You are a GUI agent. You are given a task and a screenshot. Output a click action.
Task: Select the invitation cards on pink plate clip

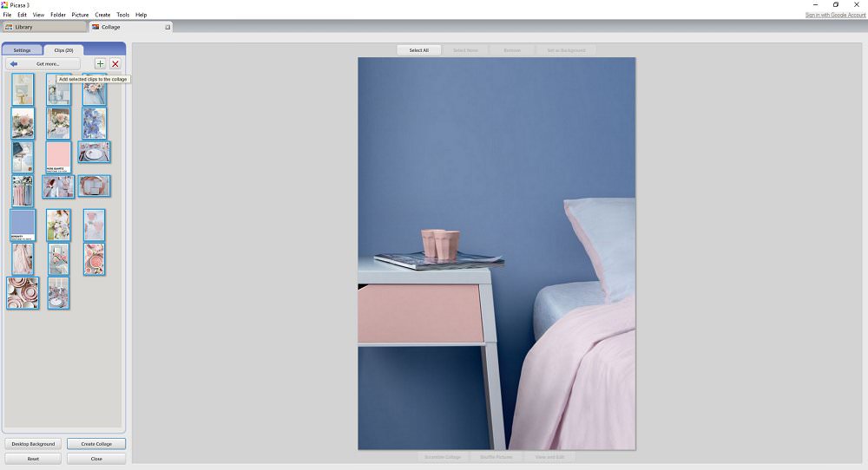94,186
